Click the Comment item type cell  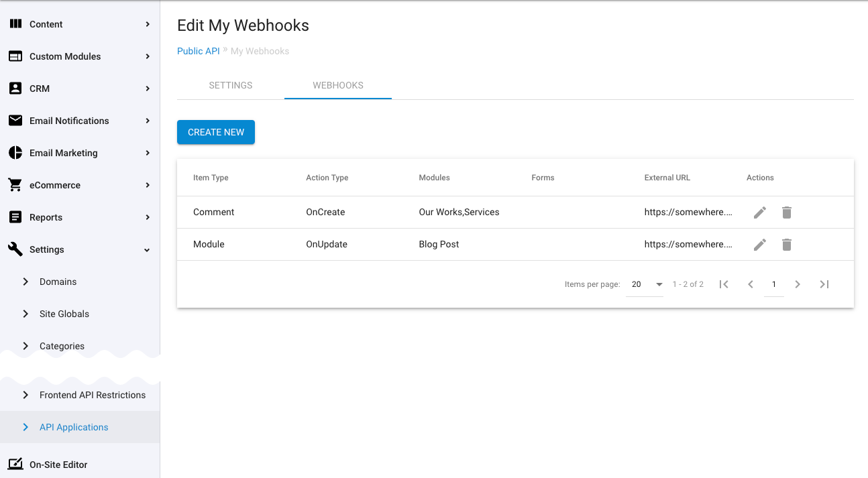pos(214,212)
